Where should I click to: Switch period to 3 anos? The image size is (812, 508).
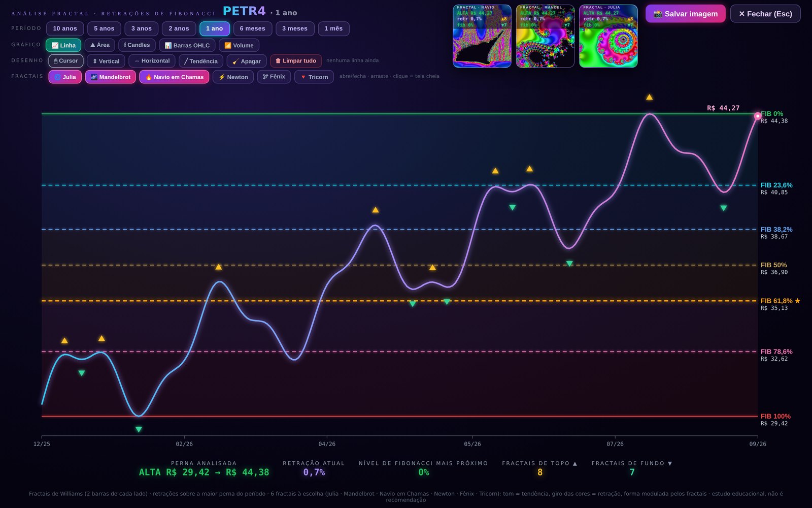coord(142,29)
